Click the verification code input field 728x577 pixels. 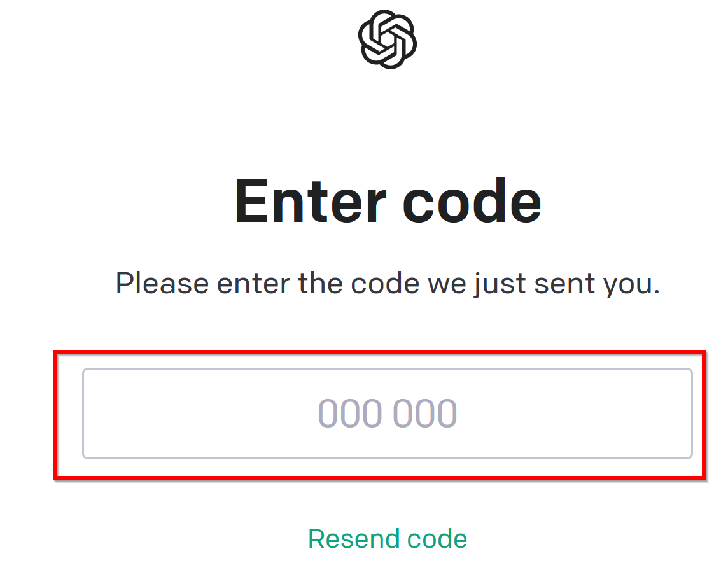tap(387, 413)
